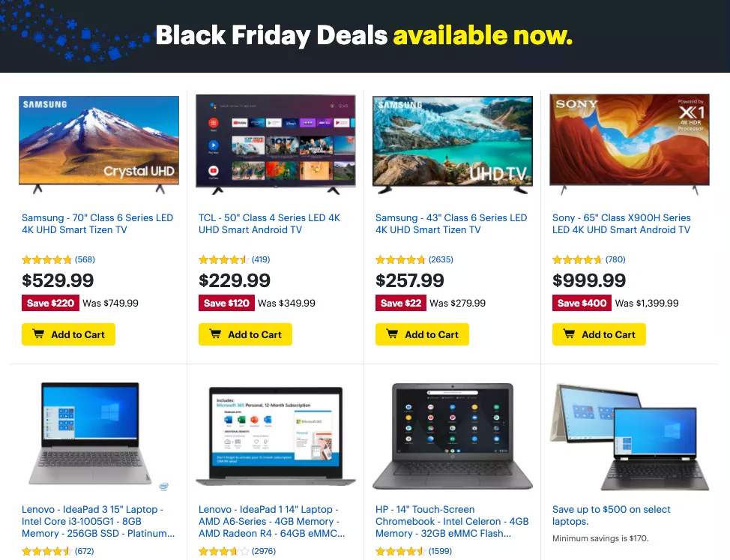Click the cart icon on the Sony Add to Cart button
The image size is (730, 560).
570,334
